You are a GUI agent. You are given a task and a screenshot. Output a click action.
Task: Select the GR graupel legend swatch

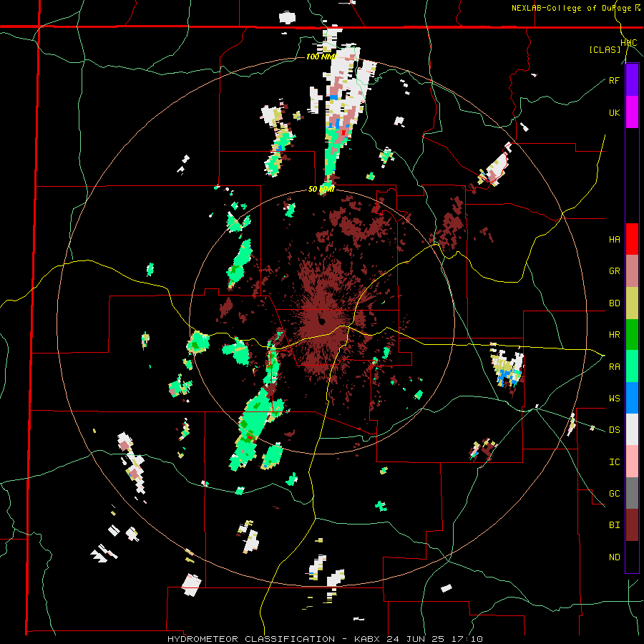point(632,271)
